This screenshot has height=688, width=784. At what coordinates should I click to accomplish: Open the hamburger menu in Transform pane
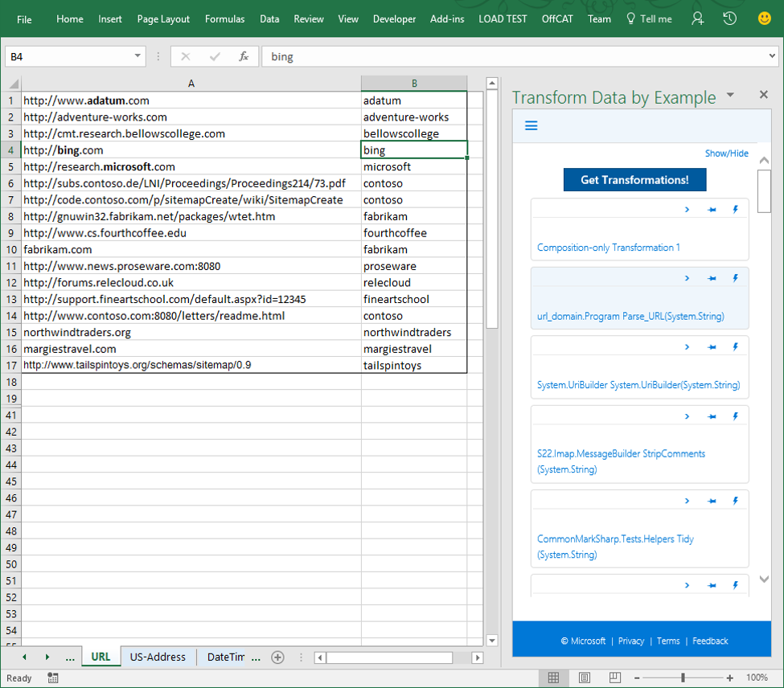(531, 126)
